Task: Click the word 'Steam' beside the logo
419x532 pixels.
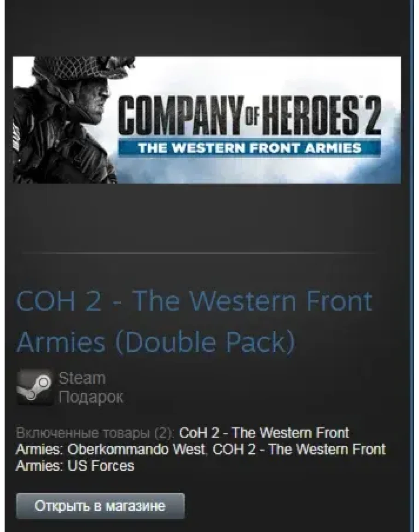Action: (x=82, y=378)
